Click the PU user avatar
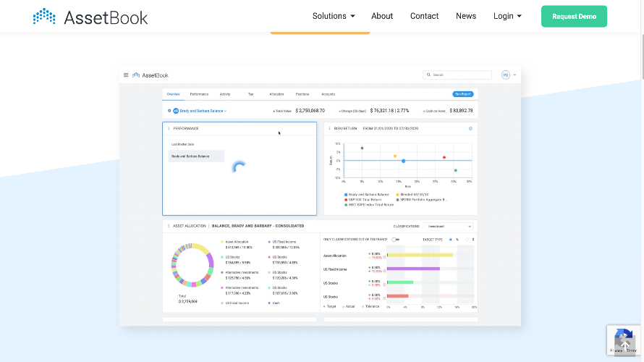 506,75
